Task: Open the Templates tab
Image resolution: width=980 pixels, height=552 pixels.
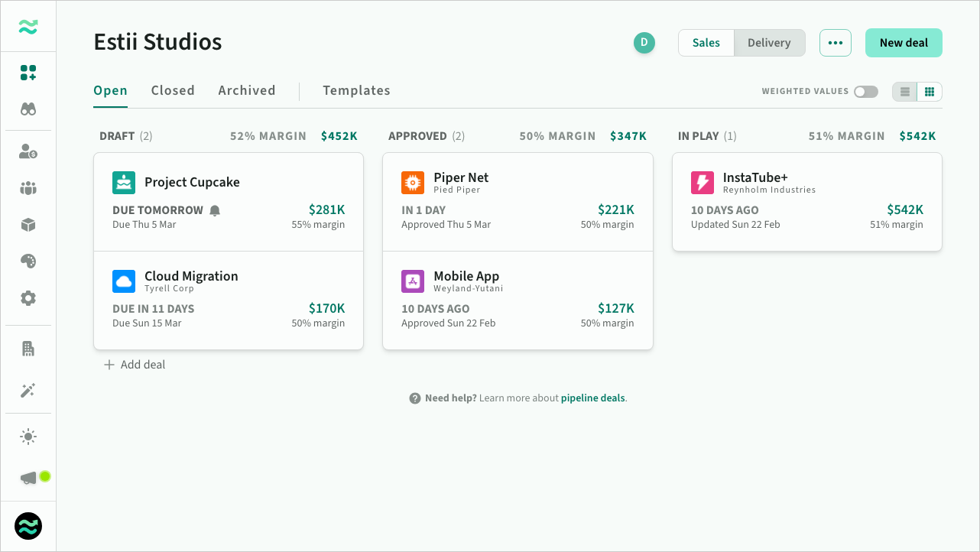Action: point(356,90)
